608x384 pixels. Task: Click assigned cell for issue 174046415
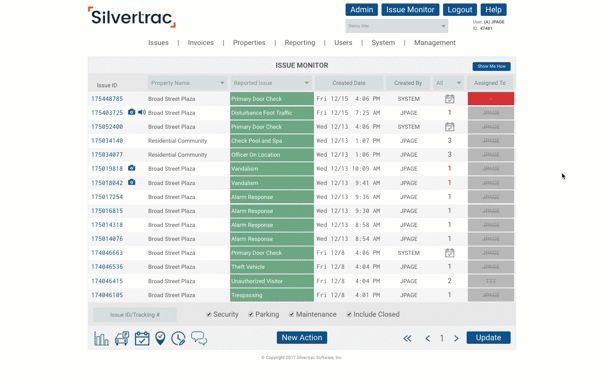[x=491, y=281]
